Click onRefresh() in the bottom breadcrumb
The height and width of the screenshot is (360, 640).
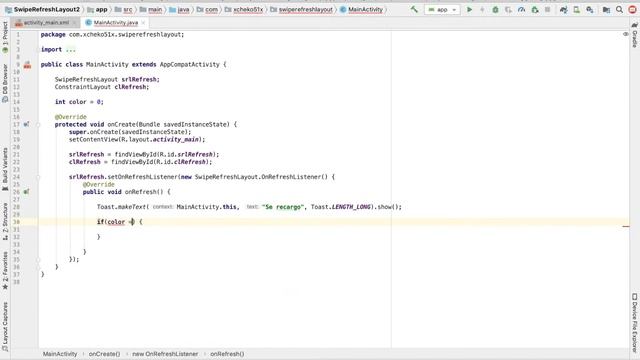coord(227,354)
